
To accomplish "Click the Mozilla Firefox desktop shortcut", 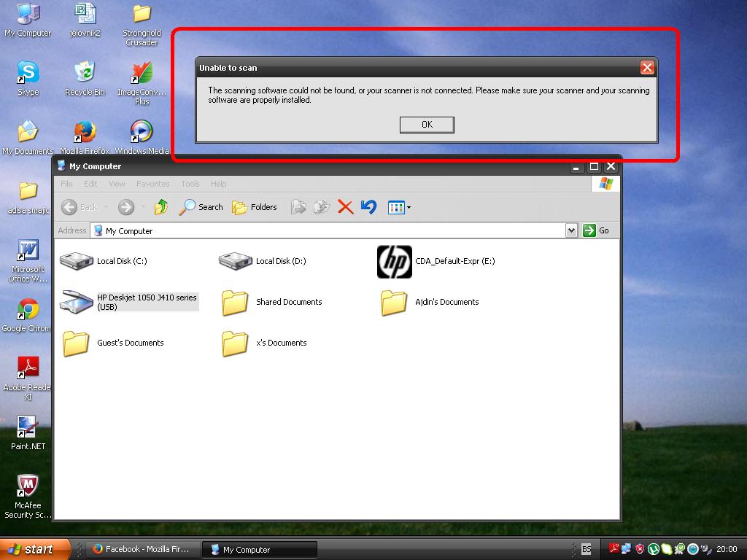I will pos(85,133).
